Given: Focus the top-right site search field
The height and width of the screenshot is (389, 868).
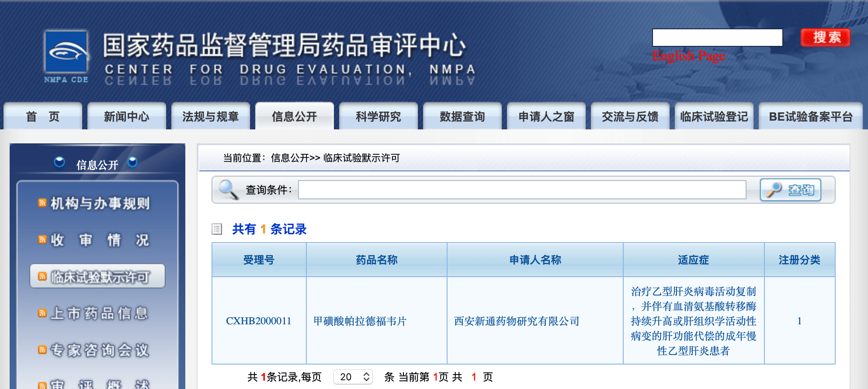Looking at the screenshot, I should pyautogui.click(x=717, y=38).
